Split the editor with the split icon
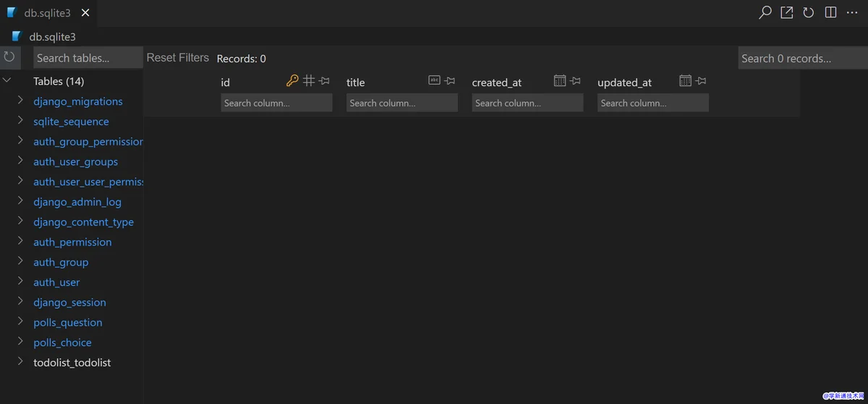868x404 pixels. 830,13
